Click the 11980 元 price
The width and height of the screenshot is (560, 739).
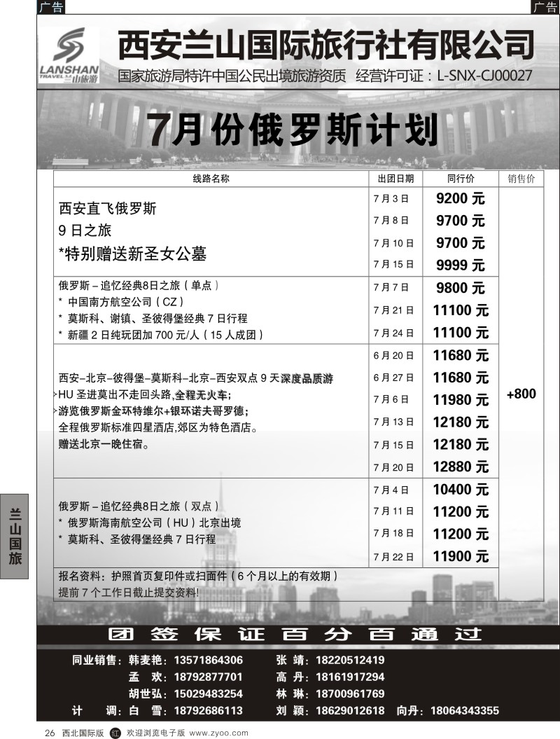point(461,400)
